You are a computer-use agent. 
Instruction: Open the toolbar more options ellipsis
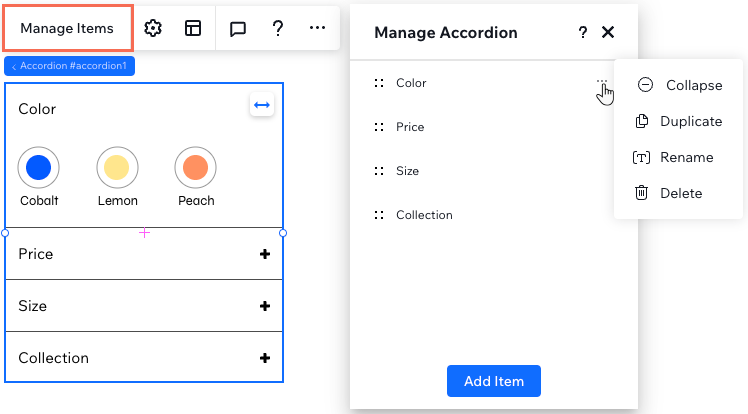pos(317,28)
